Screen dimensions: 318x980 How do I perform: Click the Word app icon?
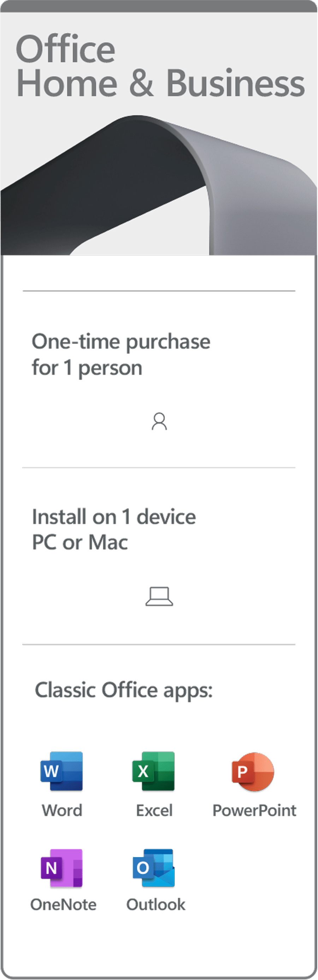61,771
